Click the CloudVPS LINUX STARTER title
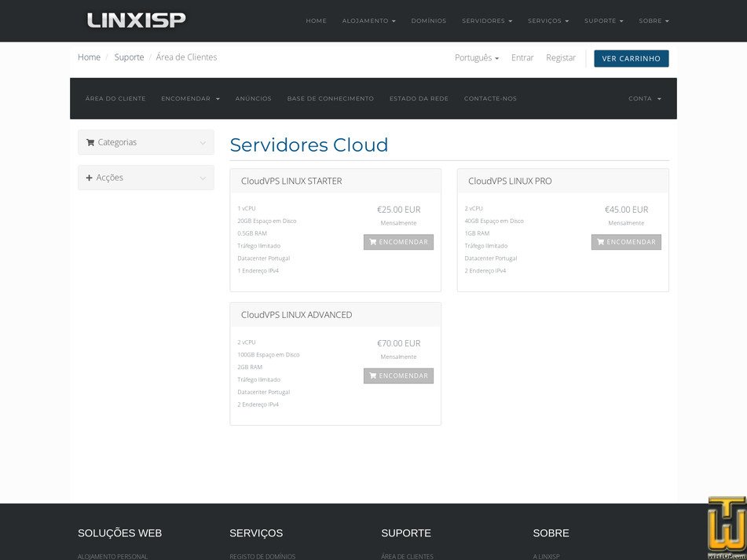This screenshot has width=747, height=560. (x=291, y=181)
